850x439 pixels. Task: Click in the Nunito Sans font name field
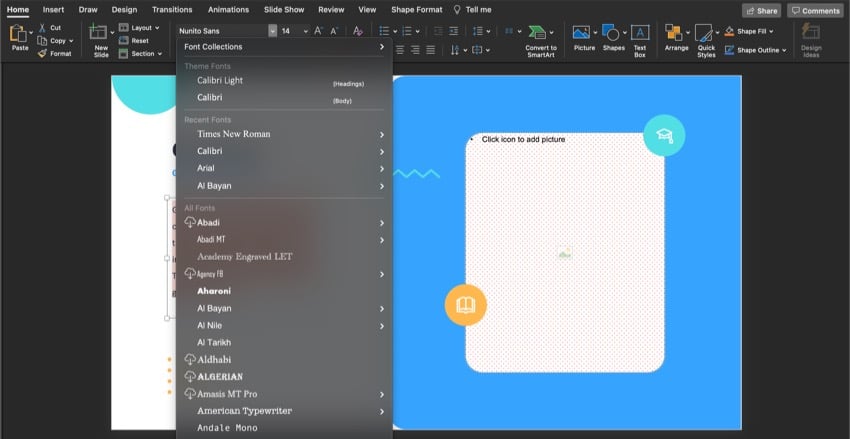(221, 31)
